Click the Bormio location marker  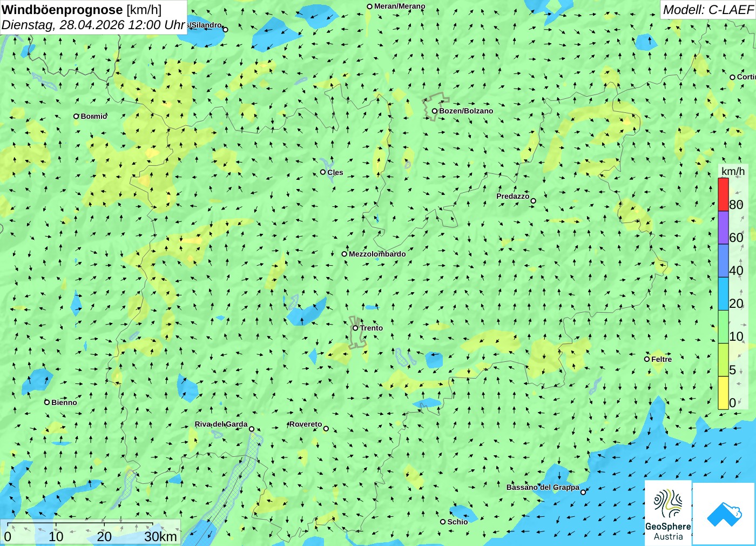(76, 116)
